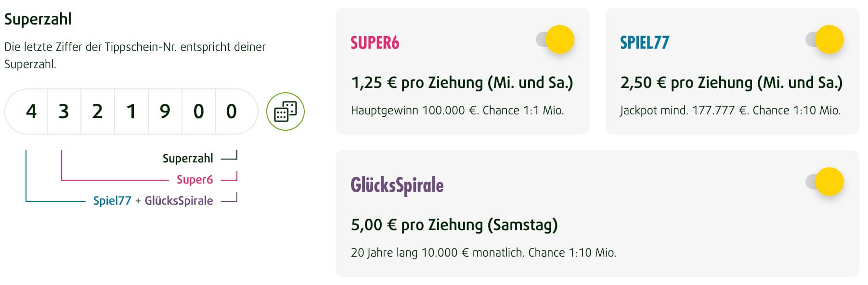Click the purple GlücksSpirale legend label
This screenshot has width=868, height=285.
tap(179, 201)
